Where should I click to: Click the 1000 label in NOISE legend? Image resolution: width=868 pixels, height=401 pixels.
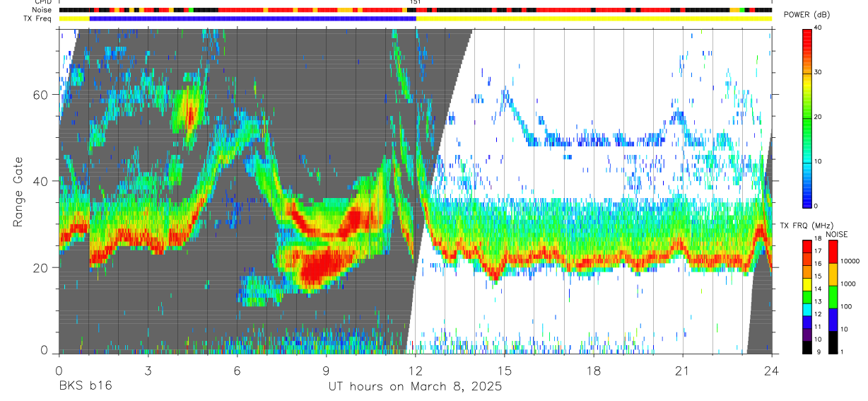848,284
